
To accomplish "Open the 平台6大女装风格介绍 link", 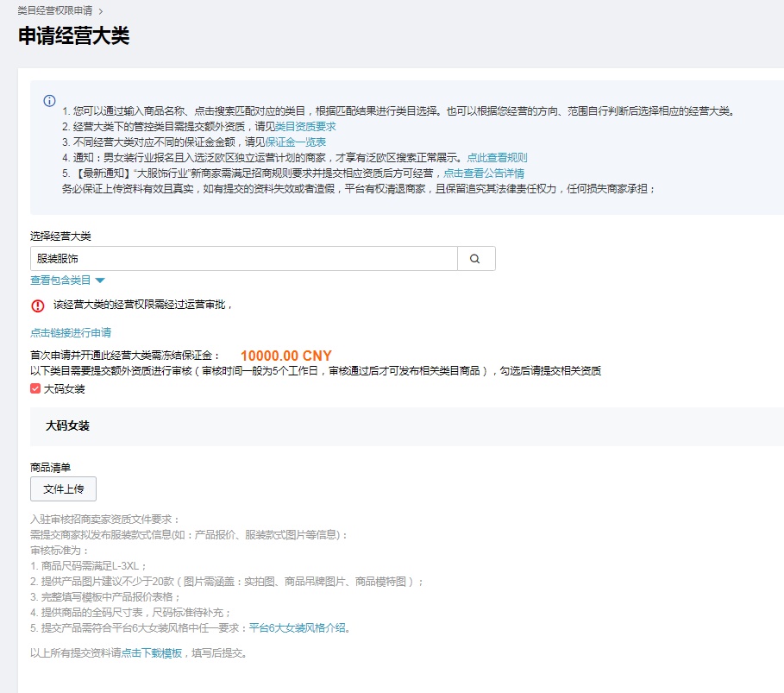I will click(298, 628).
